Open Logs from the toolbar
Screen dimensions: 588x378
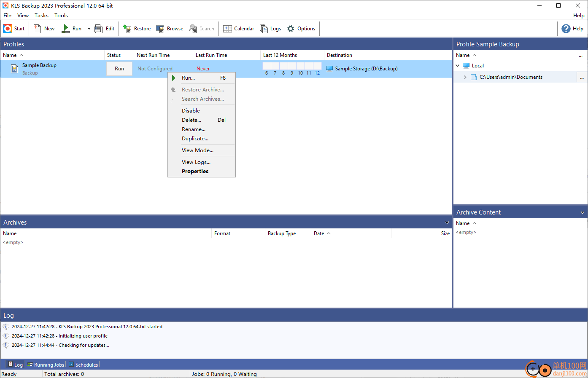coord(270,29)
